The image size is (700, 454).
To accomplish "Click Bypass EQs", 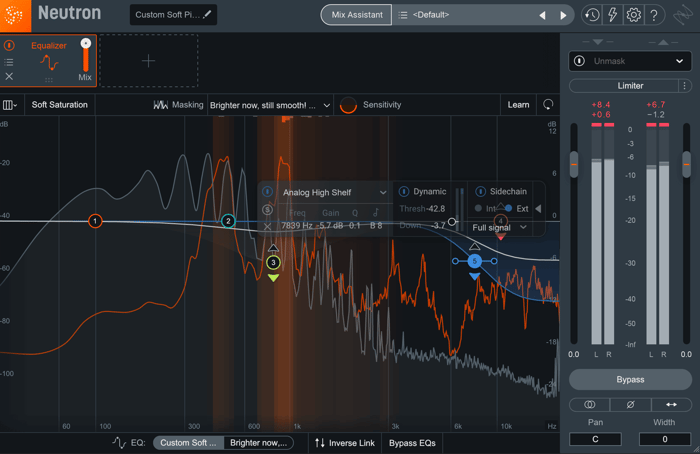I will coord(412,443).
